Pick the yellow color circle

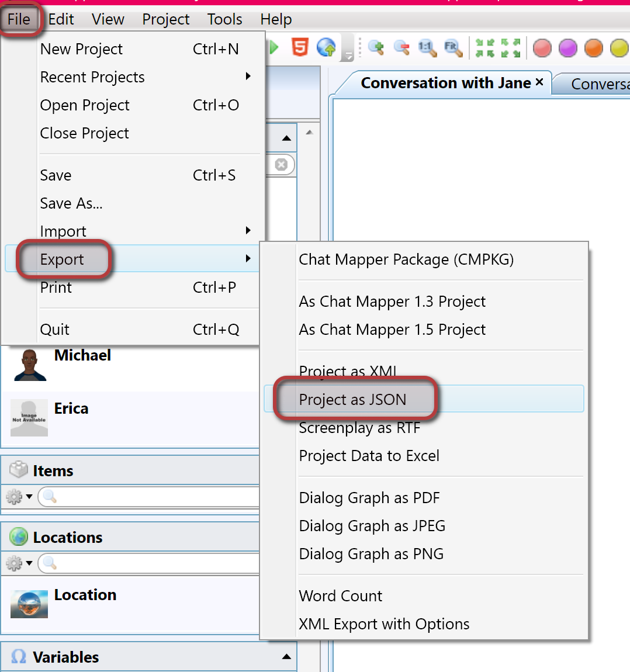pos(619,48)
